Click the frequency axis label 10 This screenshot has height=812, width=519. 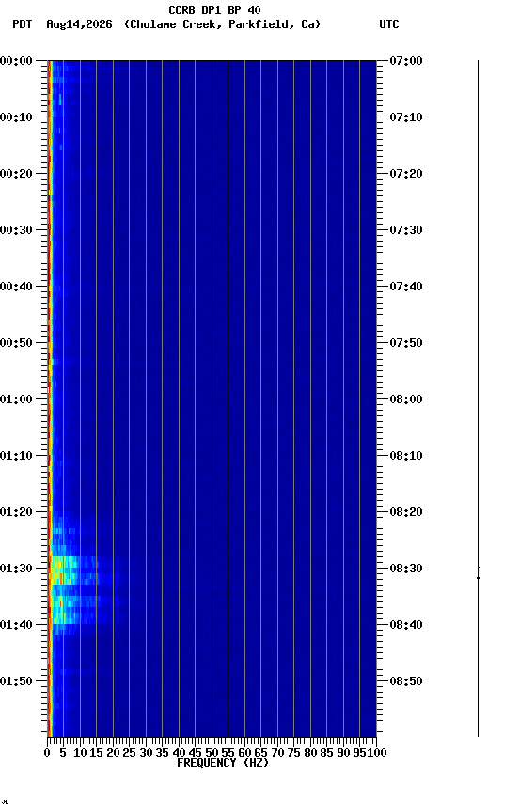pyautogui.click(x=80, y=753)
